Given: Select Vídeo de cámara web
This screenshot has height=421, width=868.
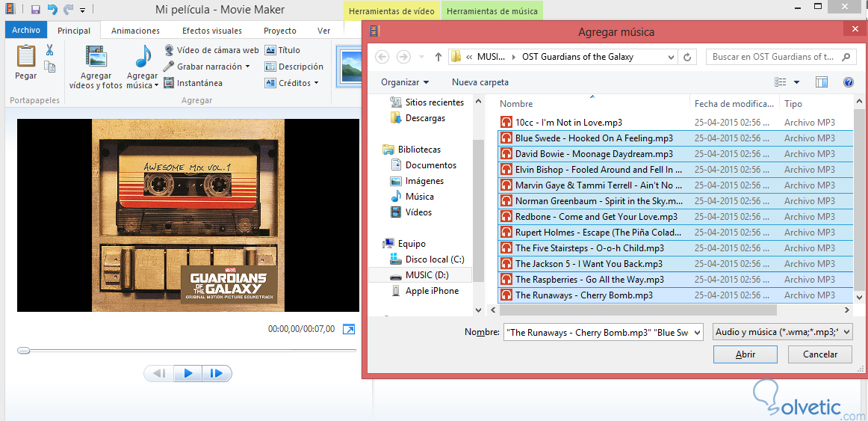Looking at the screenshot, I should tap(211, 50).
